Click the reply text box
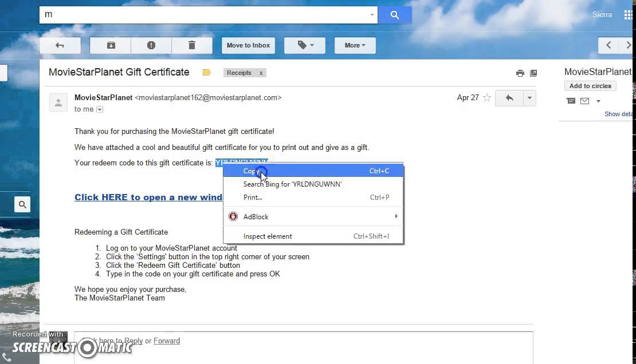Image resolution: width=636 pixels, height=364 pixels. [x=304, y=347]
